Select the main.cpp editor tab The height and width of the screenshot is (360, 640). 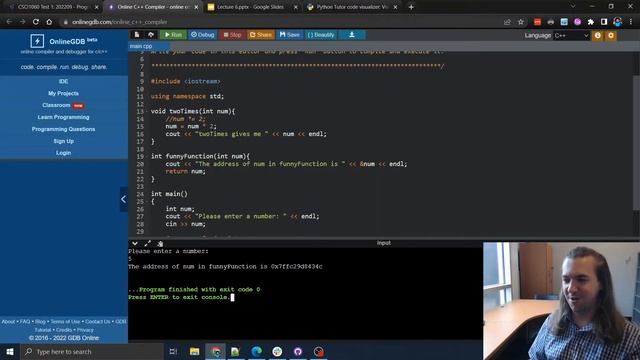point(141,46)
